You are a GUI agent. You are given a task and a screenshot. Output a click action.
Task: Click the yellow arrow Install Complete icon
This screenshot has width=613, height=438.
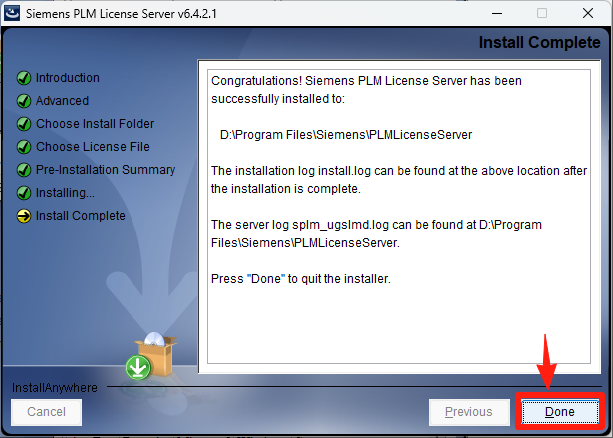(24, 216)
